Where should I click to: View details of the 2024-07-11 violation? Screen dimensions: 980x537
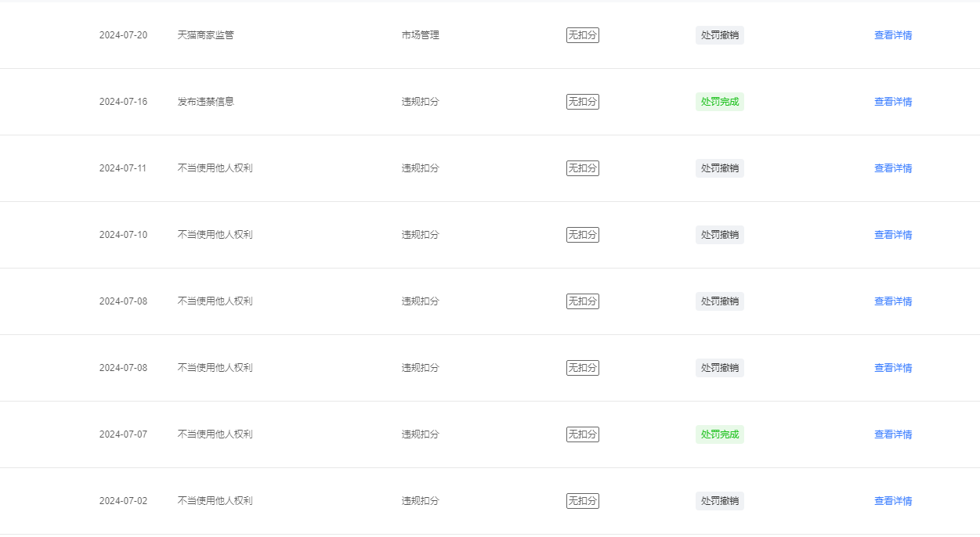coord(893,168)
